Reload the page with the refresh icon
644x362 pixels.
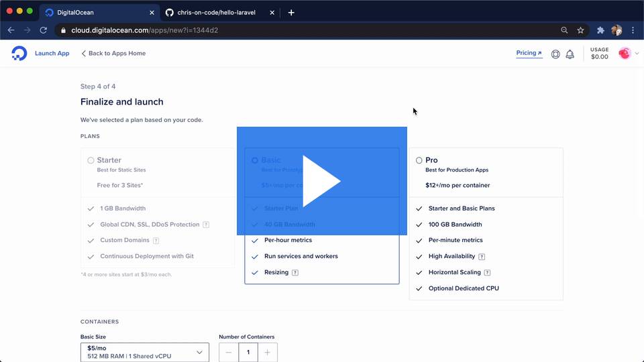pos(43,30)
